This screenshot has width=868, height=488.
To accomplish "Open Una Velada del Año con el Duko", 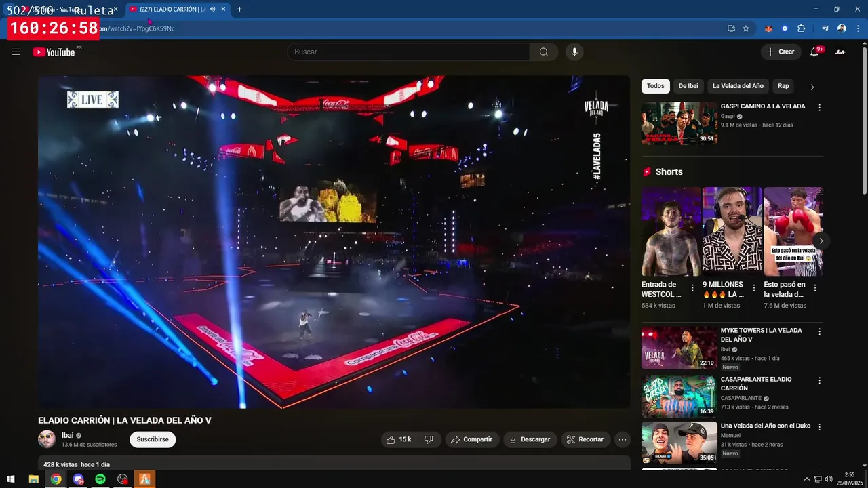I will [x=765, y=426].
